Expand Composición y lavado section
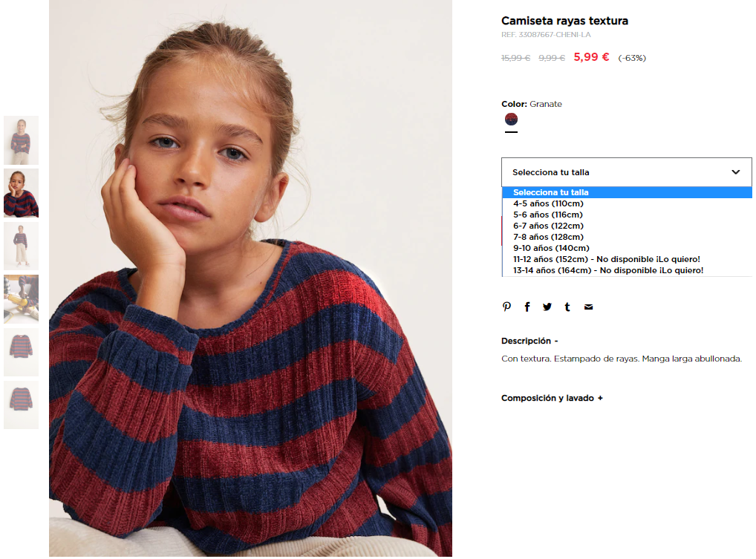Image resolution: width=756 pixels, height=559 pixels. 552,398
